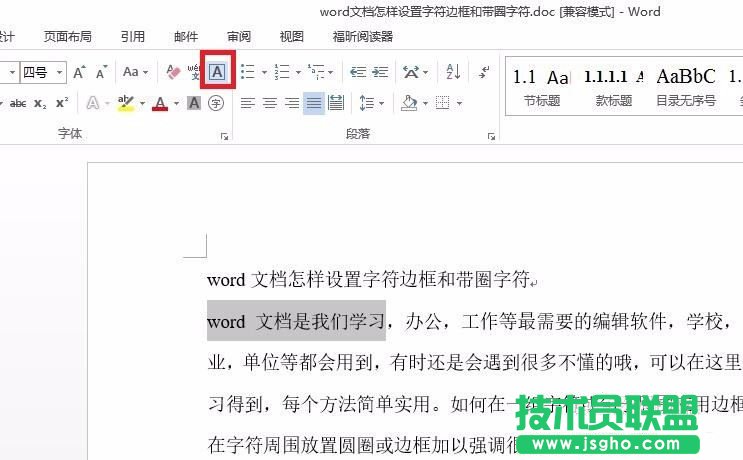Click the Character Border button

[217, 72]
